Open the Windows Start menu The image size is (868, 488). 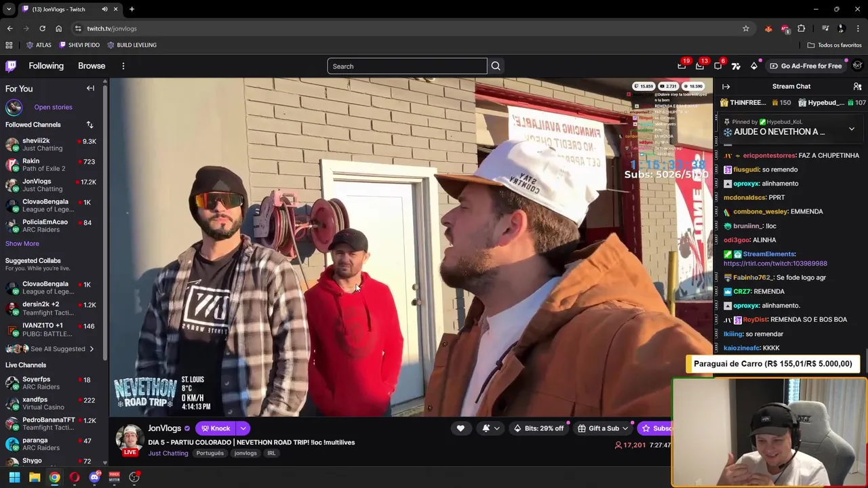point(14,477)
